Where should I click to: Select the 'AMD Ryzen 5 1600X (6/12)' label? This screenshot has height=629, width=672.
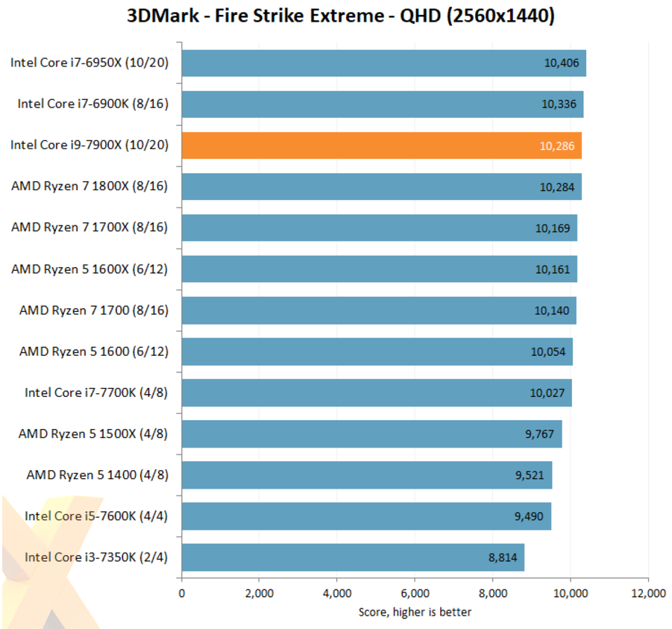click(90, 269)
